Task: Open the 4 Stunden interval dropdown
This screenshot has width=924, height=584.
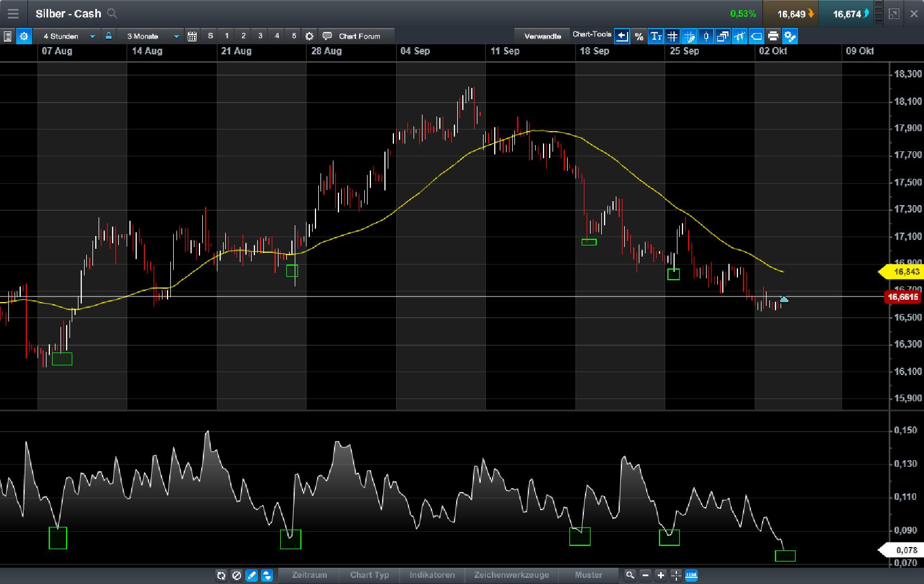Action: (x=67, y=36)
